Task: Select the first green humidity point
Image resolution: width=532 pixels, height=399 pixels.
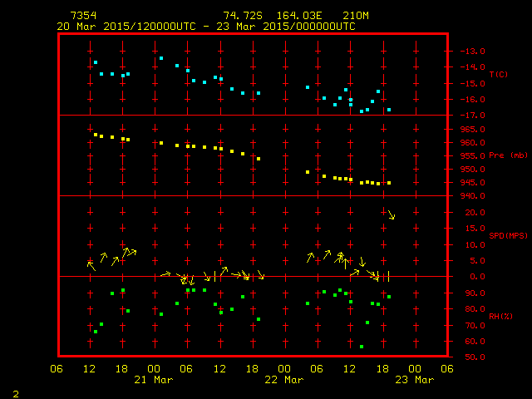Action: point(96,332)
